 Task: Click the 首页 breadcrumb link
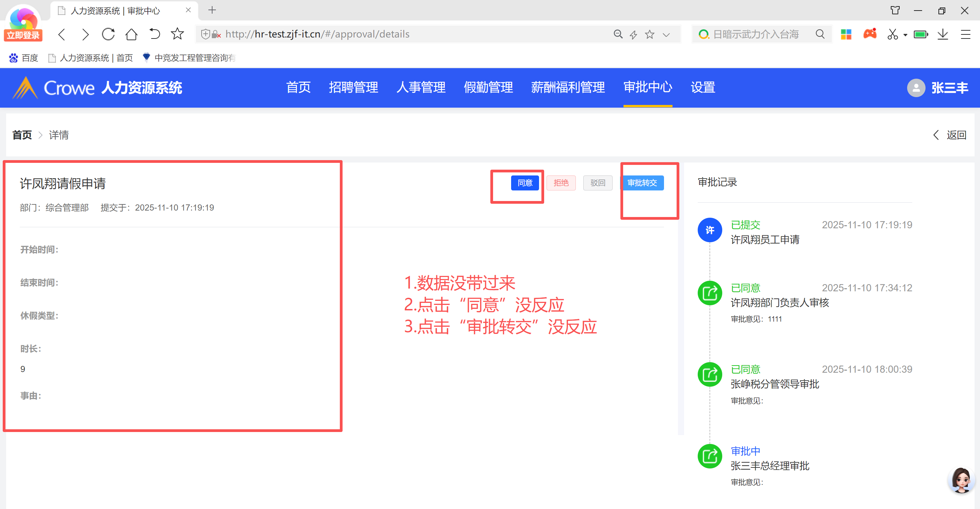(x=22, y=135)
